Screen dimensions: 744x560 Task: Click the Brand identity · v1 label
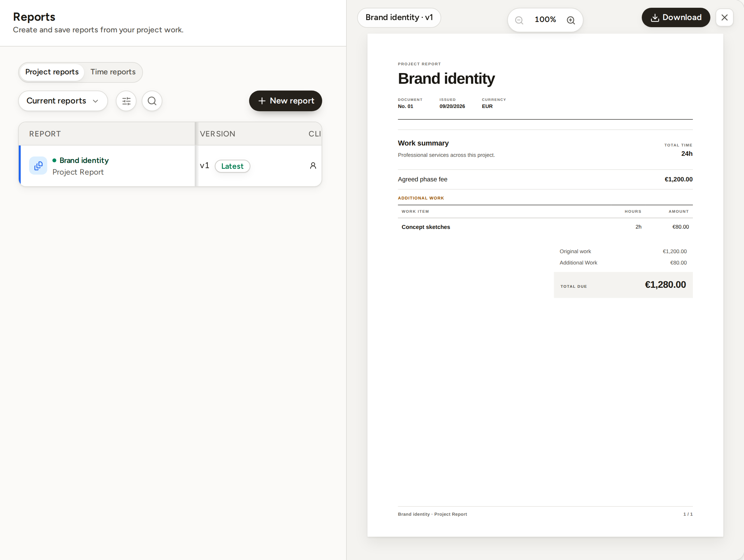(399, 17)
